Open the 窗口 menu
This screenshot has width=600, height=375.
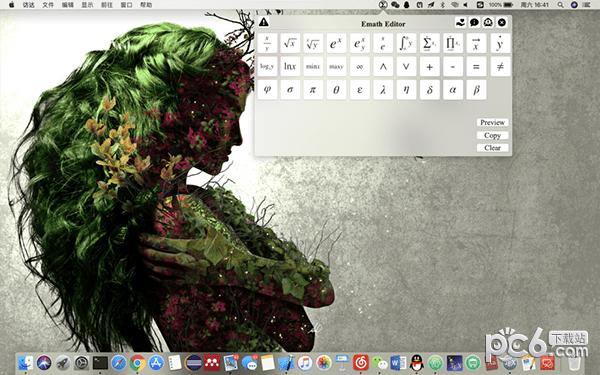(126, 5)
